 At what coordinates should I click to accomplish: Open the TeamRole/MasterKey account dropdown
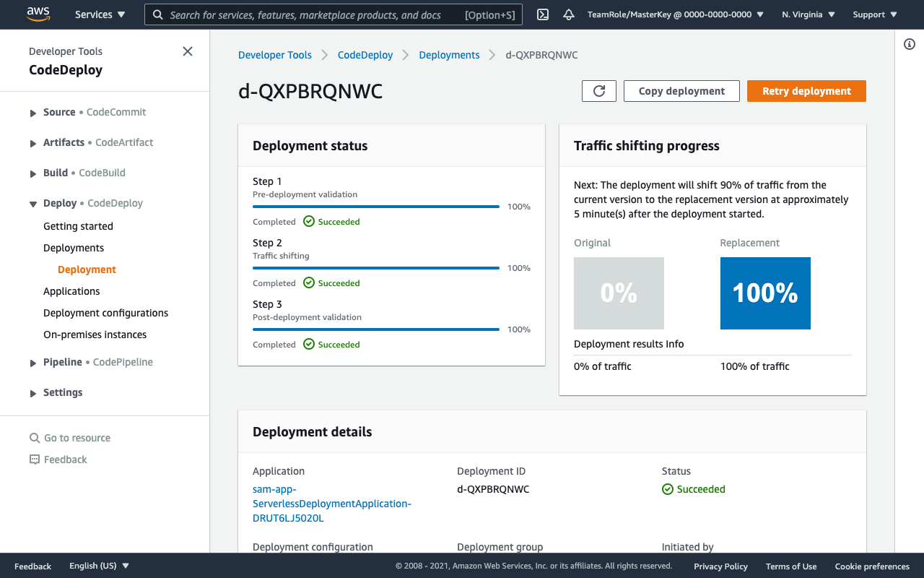click(x=676, y=14)
